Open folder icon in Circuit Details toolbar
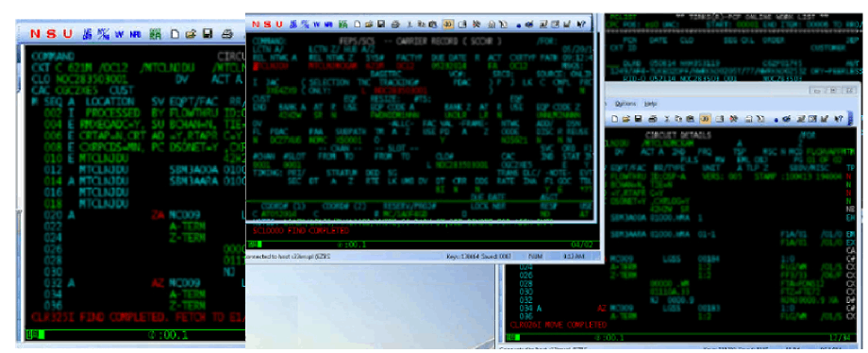The image size is (868, 353). pyautogui.click(x=626, y=119)
